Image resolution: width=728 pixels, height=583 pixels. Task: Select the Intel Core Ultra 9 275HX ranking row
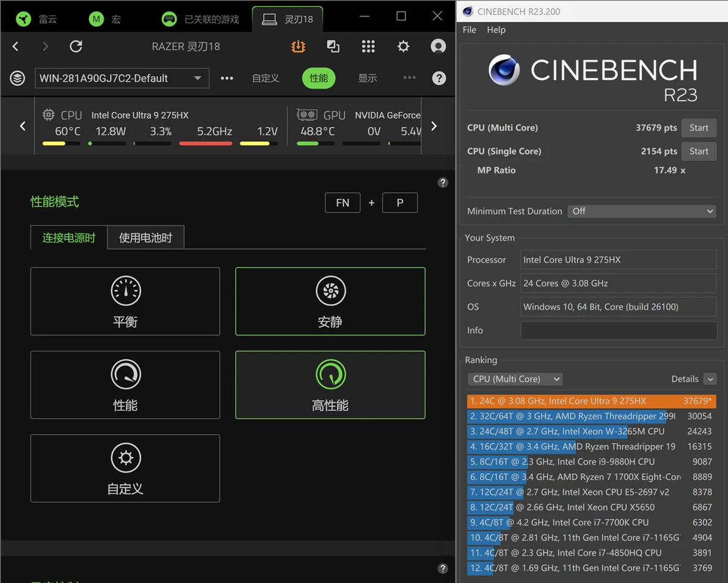coord(591,401)
